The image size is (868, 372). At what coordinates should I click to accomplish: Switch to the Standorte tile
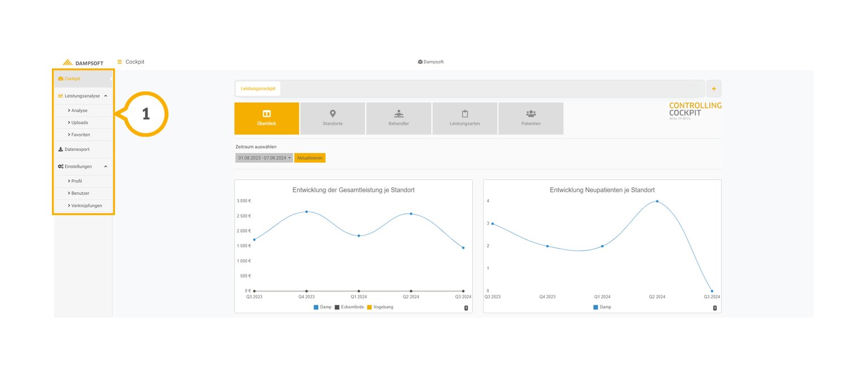(x=333, y=119)
